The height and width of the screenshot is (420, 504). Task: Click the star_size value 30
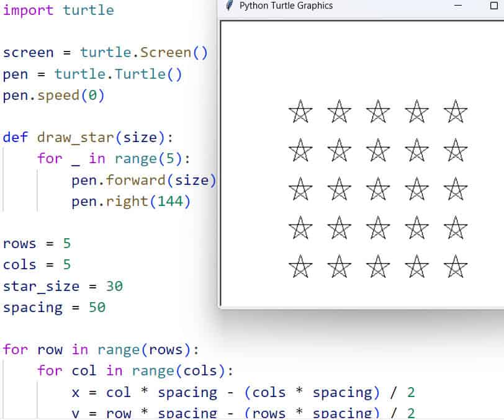(114, 286)
